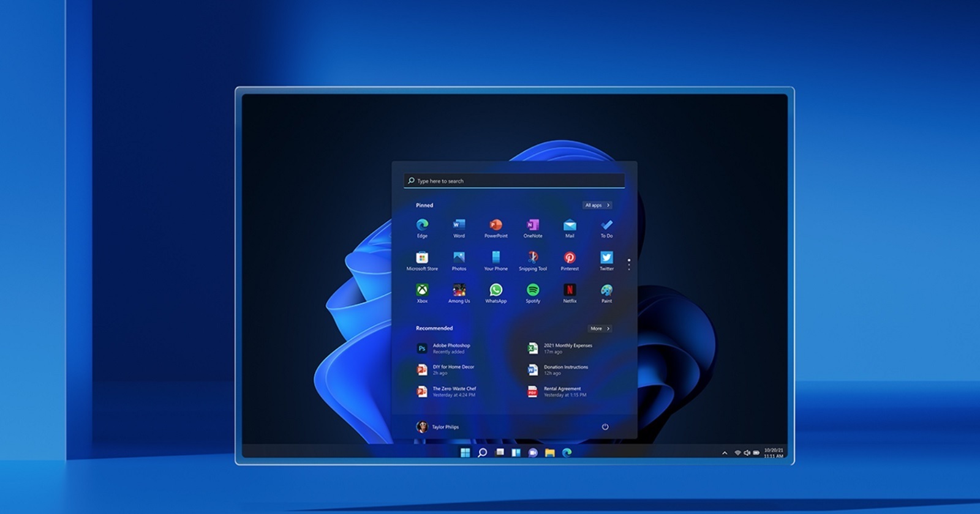Click the Power button
The image size is (980, 514).
605,427
